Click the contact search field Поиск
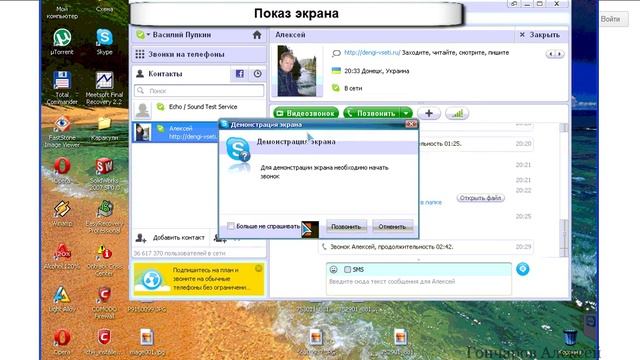The width and height of the screenshot is (640, 360). tap(199, 91)
